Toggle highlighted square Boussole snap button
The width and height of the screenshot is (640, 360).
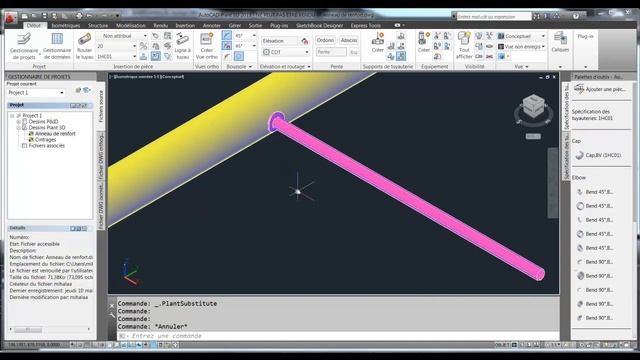point(239,56)
